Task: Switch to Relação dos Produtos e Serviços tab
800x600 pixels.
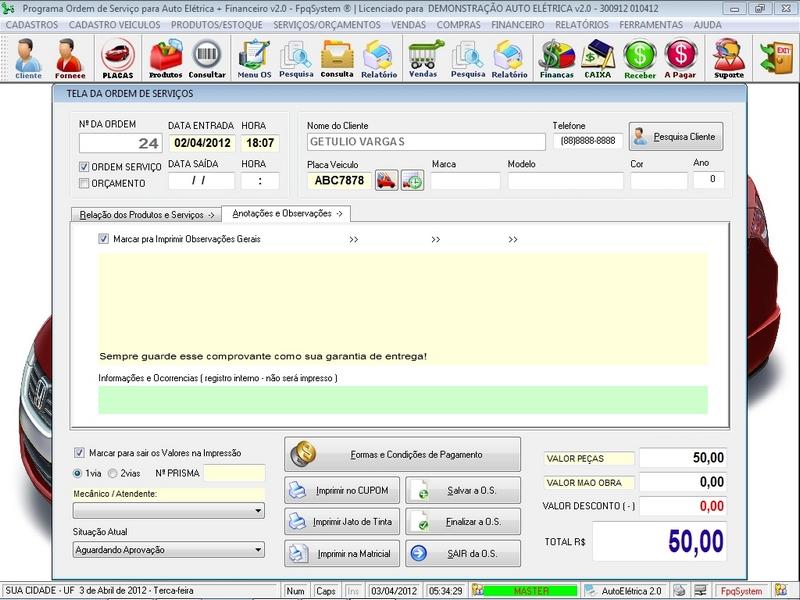Action: 146,215
